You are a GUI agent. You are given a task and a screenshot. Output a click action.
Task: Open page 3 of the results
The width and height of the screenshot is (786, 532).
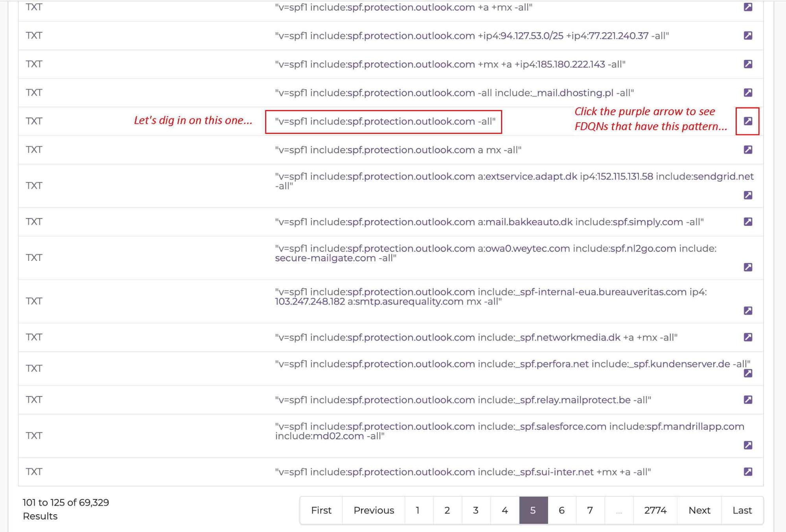pos(475,510)
